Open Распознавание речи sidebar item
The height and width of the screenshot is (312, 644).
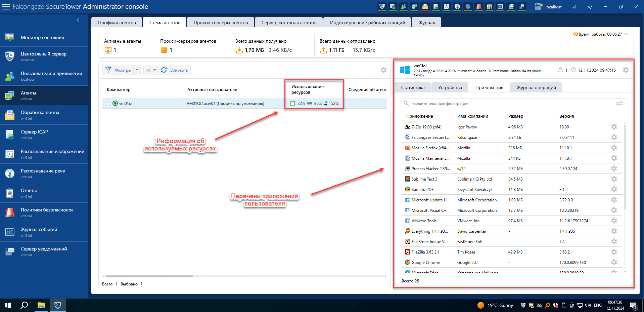click(44, 173)
